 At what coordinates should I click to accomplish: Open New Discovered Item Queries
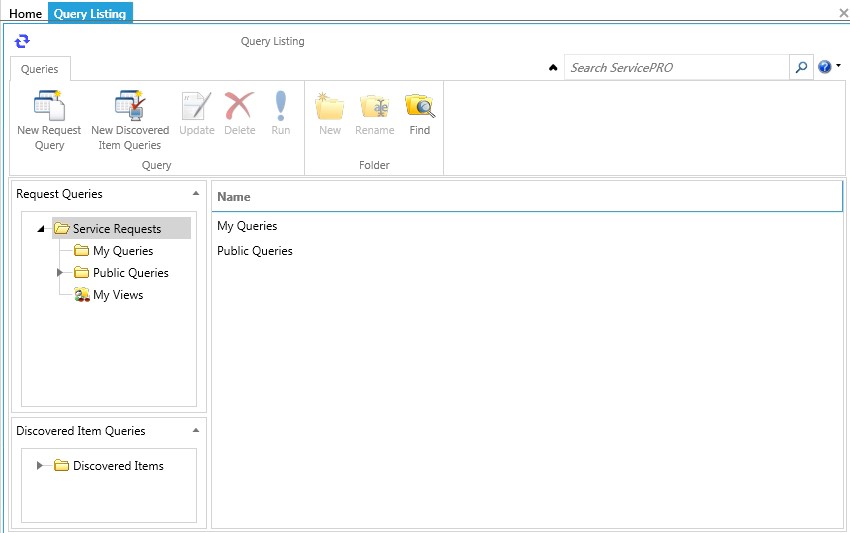pos(130,121)
